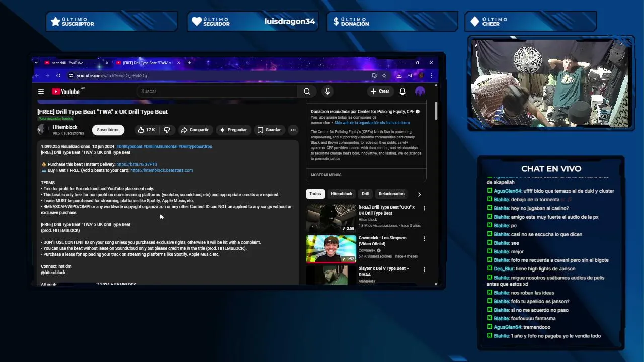The image size is (644, 362).
Task: Select the Relacionados filter chip
Action: click(x=391, y=194)
